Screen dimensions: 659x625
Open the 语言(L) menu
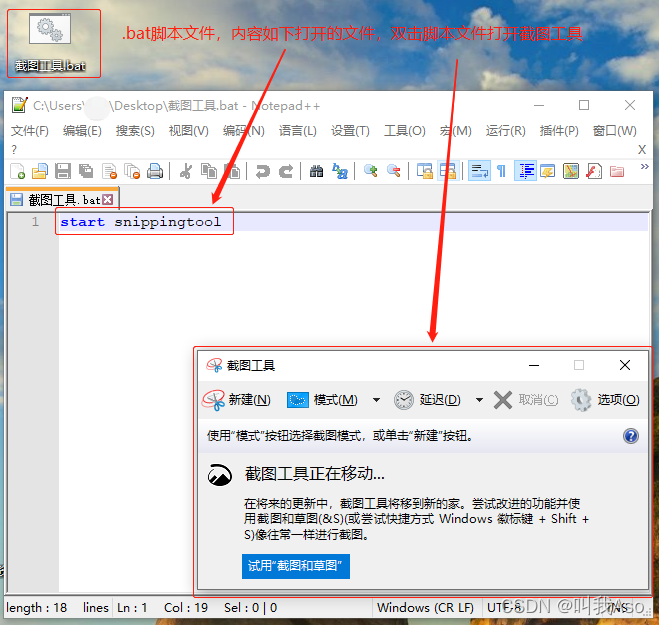point(298,131)
